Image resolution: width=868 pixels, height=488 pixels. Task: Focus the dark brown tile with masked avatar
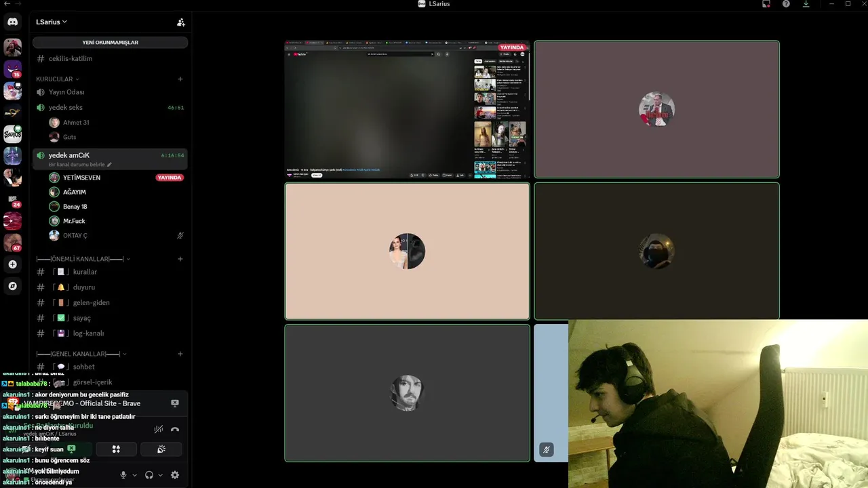(x=656, y=251)
